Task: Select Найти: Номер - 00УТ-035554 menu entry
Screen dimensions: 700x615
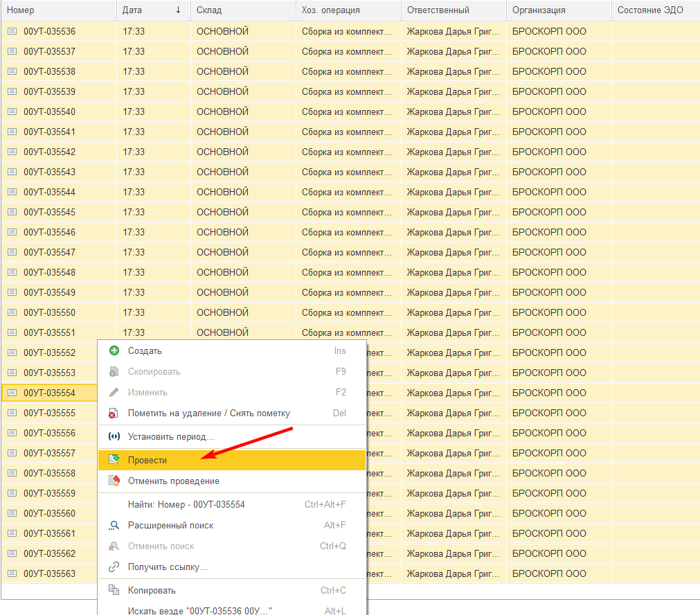Action: pos(186,505)
